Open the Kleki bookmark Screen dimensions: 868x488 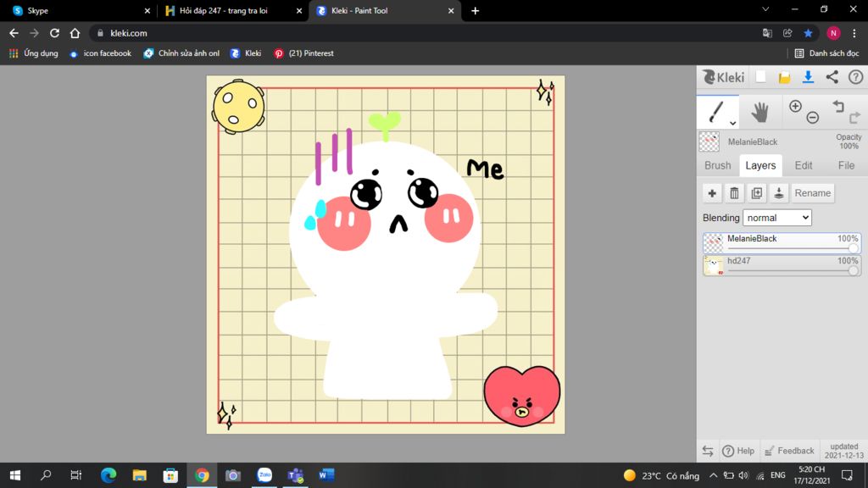coord(246,53)
